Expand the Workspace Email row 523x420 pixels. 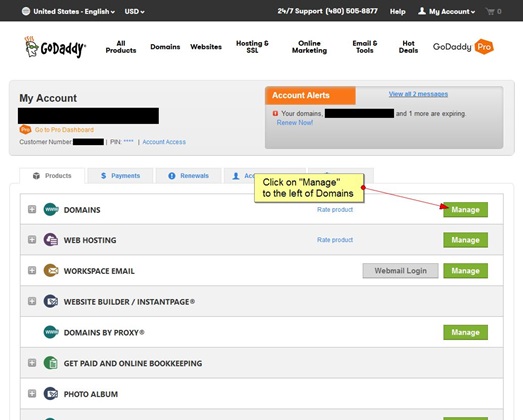pos(32,271)
